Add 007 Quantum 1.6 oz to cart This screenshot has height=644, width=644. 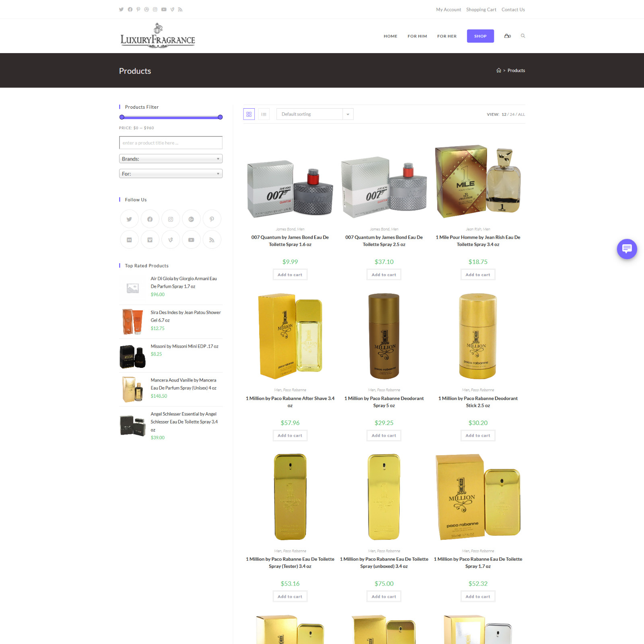[290, 275]
